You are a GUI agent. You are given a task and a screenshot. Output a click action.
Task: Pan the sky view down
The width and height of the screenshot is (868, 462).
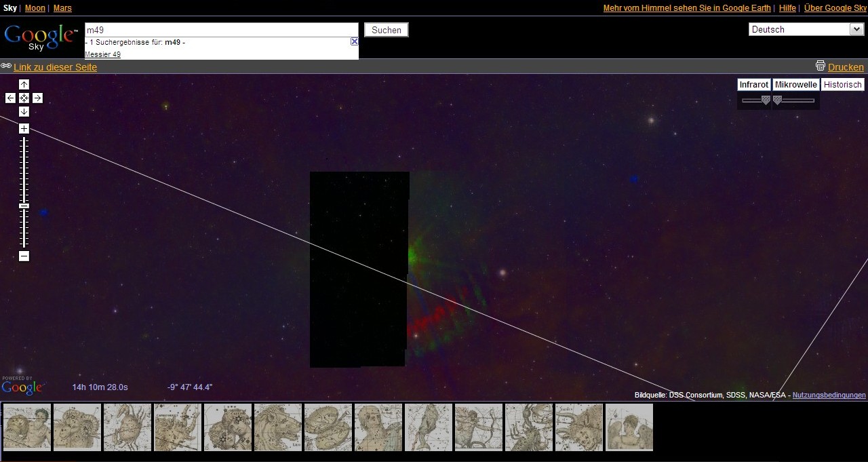24,111
